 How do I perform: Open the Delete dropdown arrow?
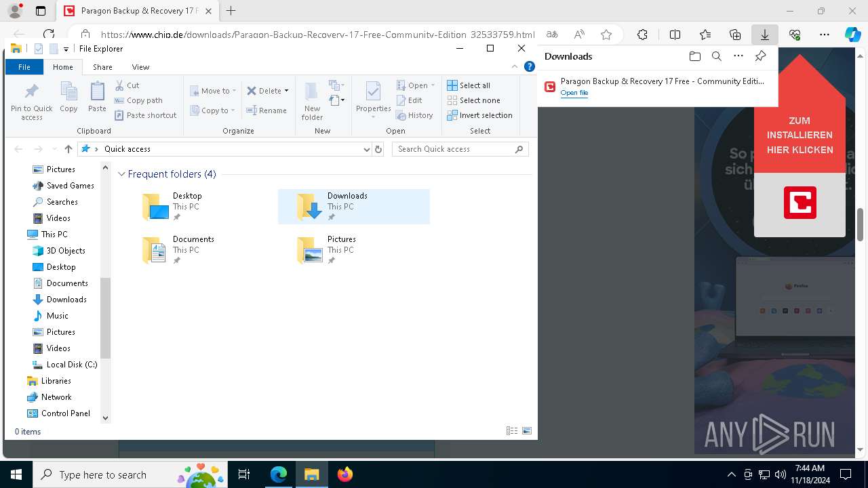(286, 91)
